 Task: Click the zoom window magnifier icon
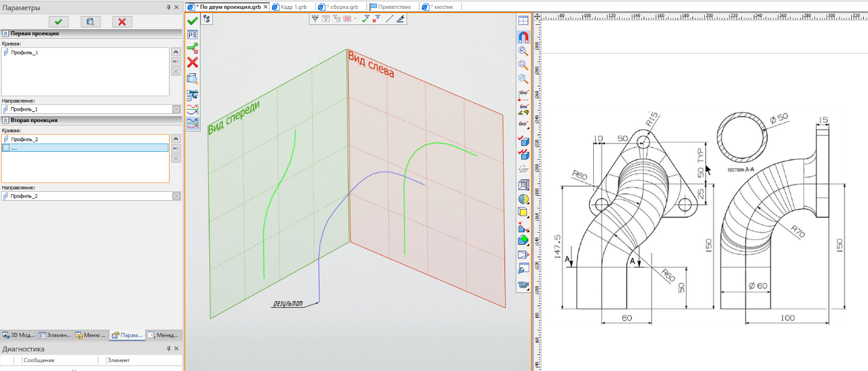click(524, 51)
